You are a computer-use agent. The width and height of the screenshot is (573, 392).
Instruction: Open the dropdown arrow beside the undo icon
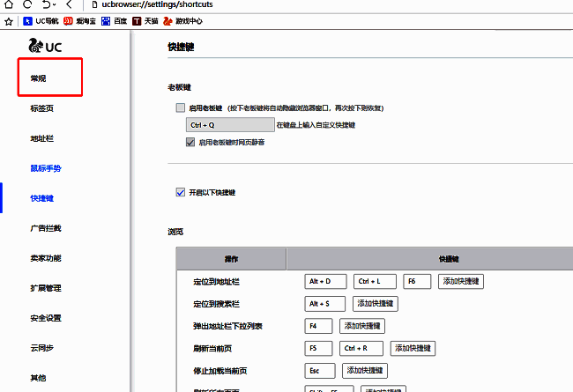(x=55, y=4)
